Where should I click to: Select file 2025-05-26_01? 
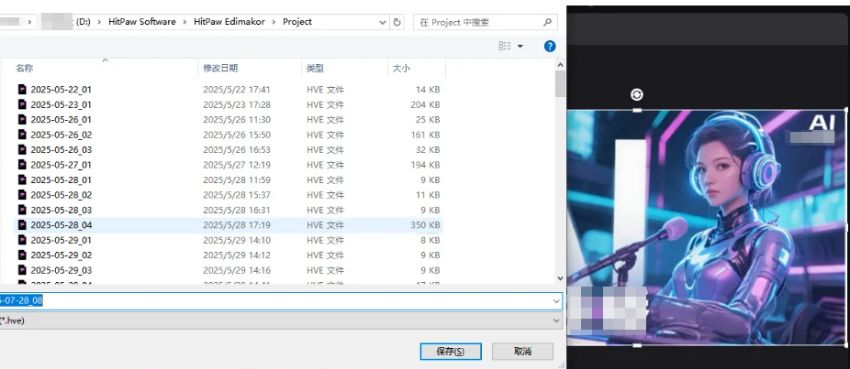coord(61,120)
